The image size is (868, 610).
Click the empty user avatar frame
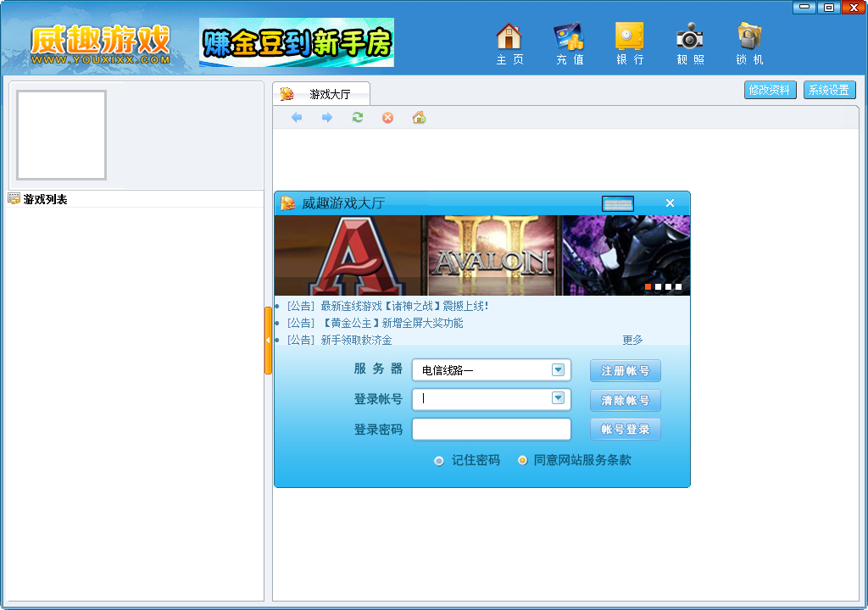[61, 135]
